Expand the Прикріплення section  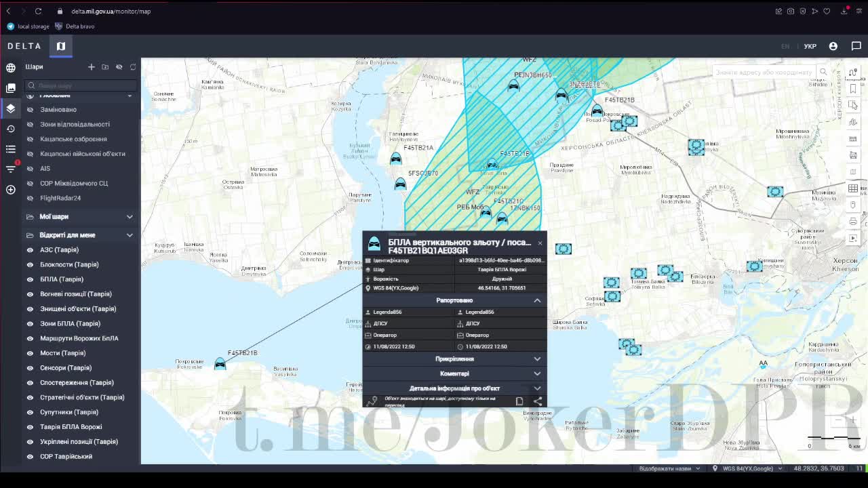click(537, 359)
